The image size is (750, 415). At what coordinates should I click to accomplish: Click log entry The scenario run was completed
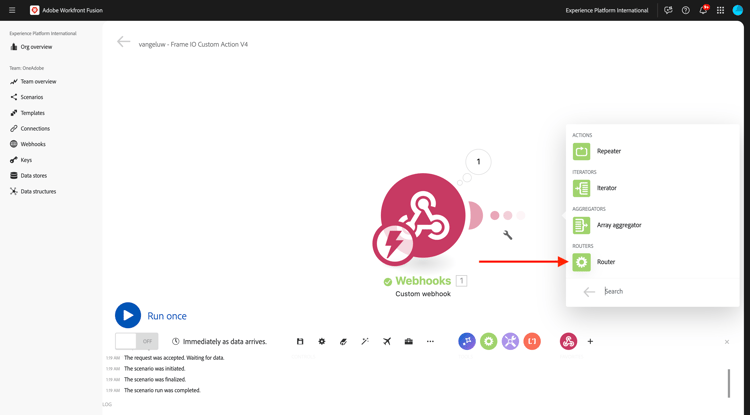coord(162,390)
